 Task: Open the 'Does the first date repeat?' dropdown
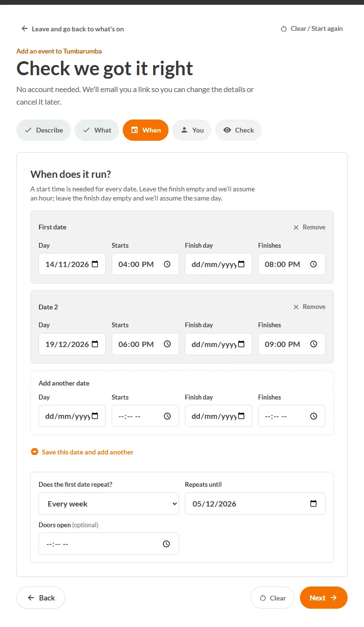coord(109,504)
